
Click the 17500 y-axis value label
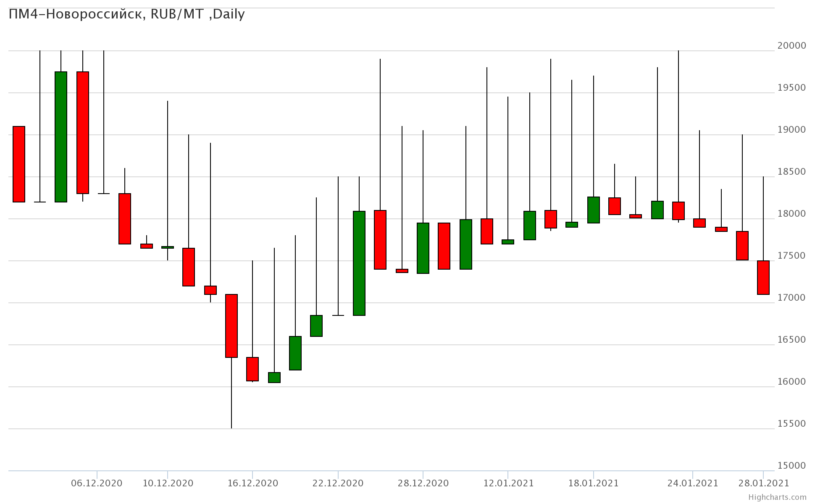coord(791,256)
